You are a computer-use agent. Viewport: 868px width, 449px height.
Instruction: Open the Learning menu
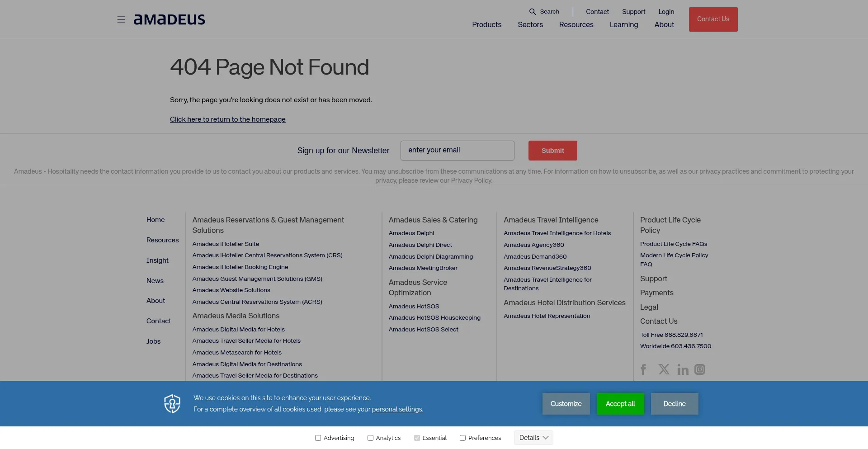(624, 24)
